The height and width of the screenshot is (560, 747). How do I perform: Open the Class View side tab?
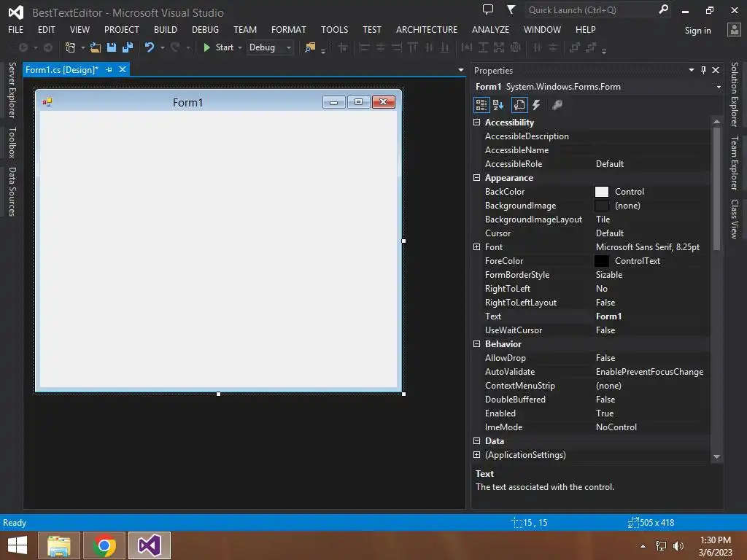tap(734, 219)
